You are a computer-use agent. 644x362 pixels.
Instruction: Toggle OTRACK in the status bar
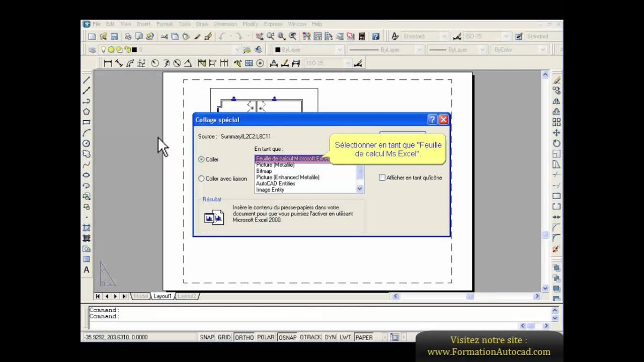click(310, 337)
